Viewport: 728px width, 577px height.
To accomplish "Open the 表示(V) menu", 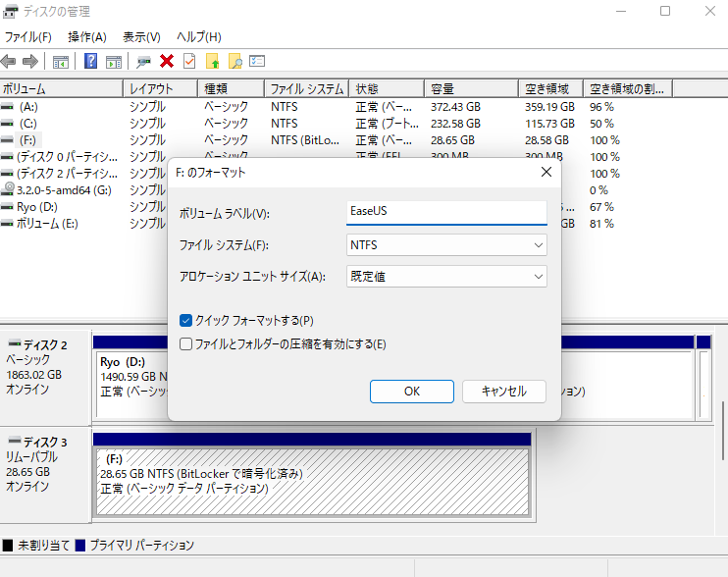I will pyautogui.click(x=141, y=36).
